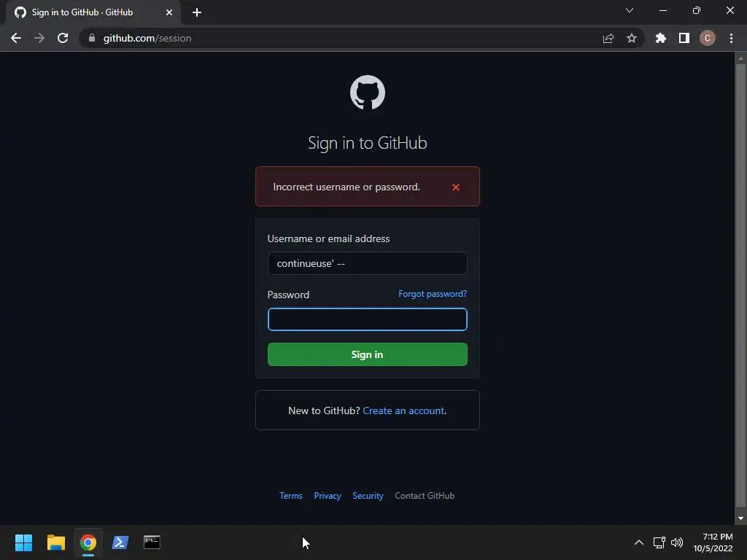Click the volume speaker tray icon

676,542
